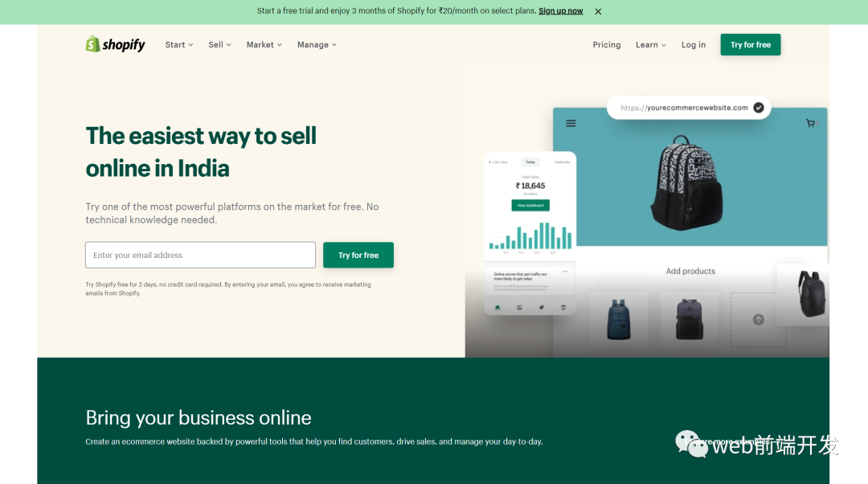
Task: Dismiss the free trial banner
Action: tap(598, 11)
